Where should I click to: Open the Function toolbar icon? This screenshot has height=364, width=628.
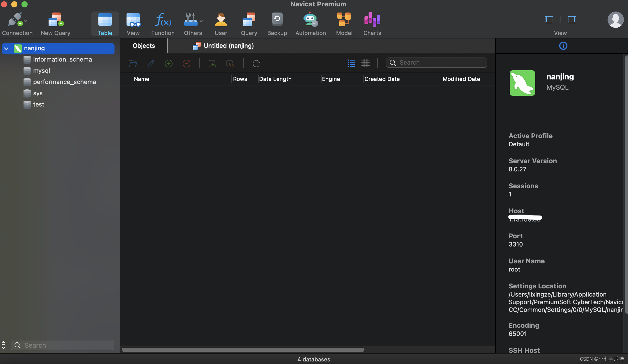[163, 24]
